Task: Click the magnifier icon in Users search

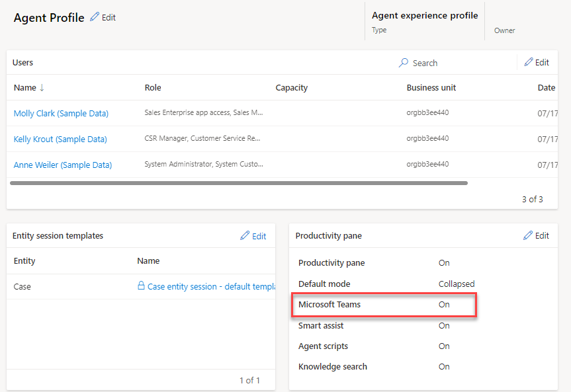Action: 403,63
